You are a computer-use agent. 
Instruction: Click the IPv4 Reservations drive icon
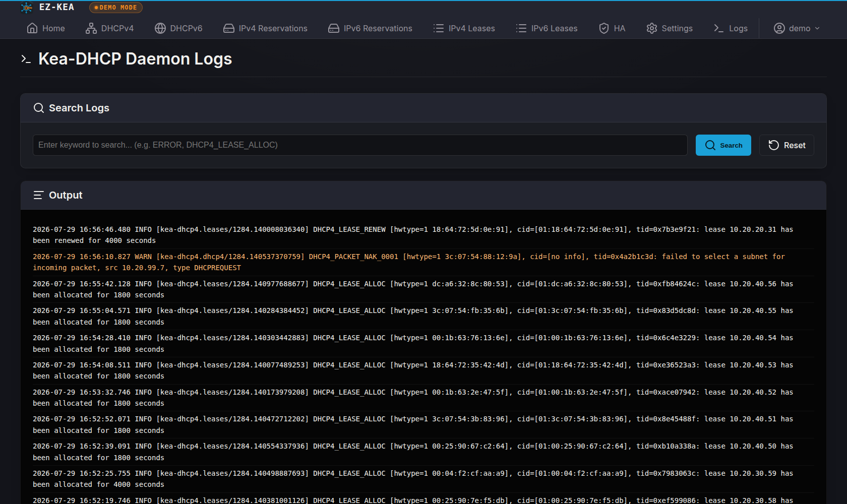[229, 28]
